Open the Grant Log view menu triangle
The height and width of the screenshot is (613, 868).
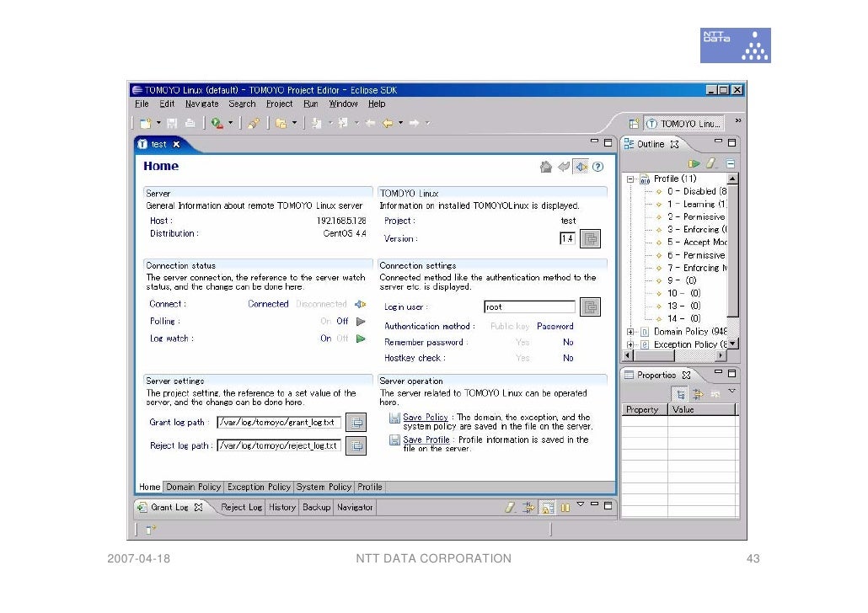[580, 504]
